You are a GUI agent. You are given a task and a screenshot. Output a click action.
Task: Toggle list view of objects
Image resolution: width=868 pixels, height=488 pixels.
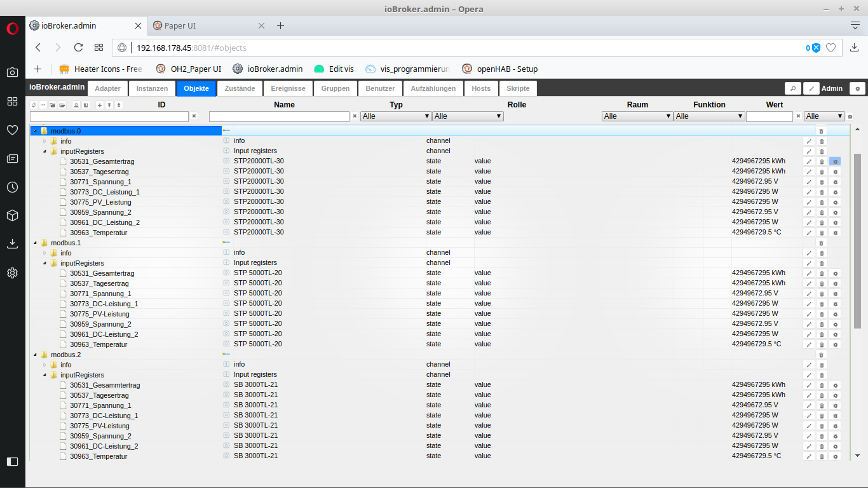[x=43, y=105]
